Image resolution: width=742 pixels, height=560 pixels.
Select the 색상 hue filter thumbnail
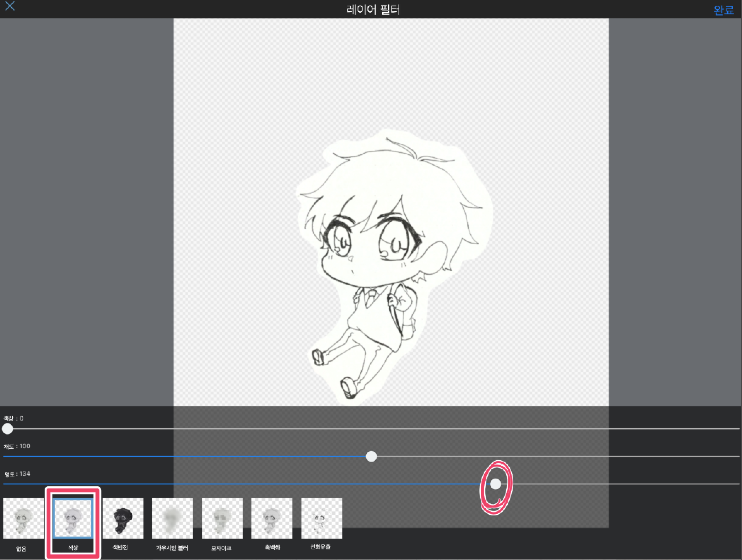click(x=73, y=518)
